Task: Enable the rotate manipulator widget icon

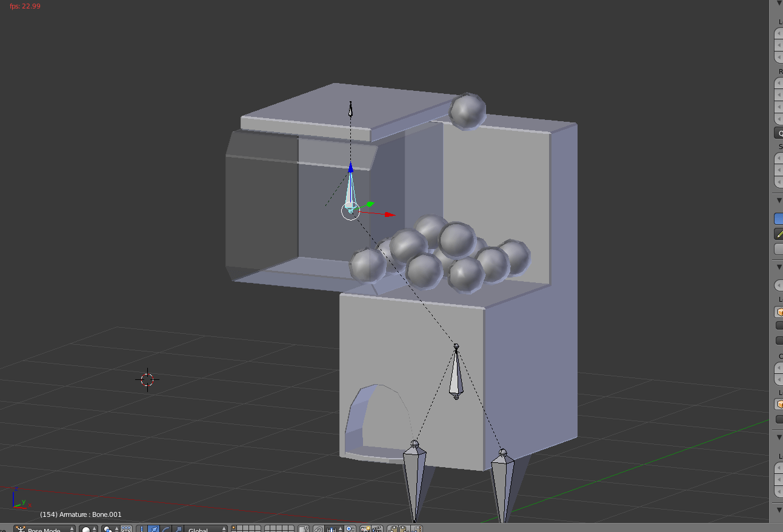Action: click(x=164, y=528)
